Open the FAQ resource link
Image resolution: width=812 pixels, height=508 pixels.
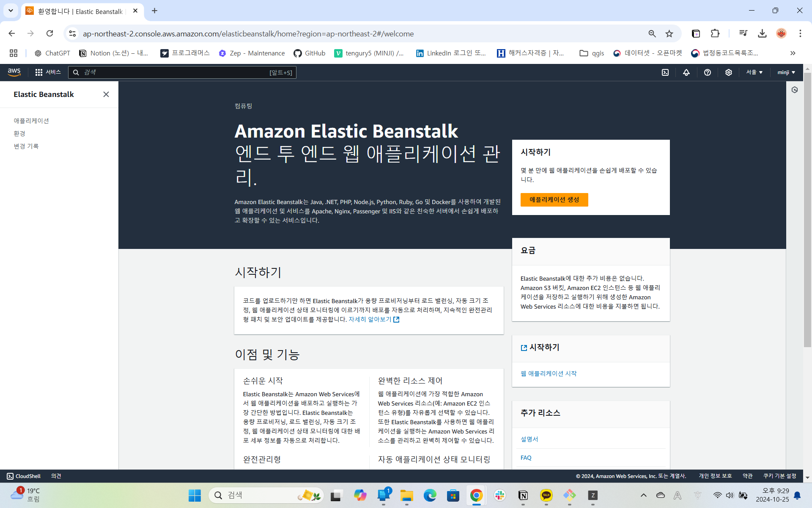pos(526,458)
